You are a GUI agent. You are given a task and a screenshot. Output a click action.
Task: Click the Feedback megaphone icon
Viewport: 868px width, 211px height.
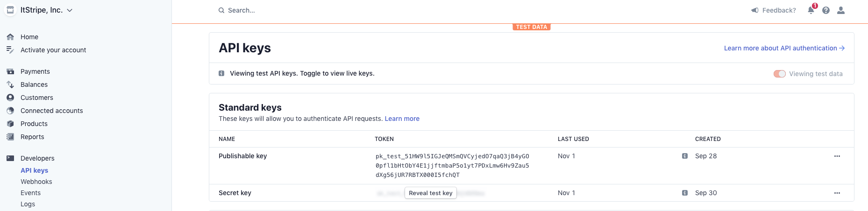click(754, 10)
